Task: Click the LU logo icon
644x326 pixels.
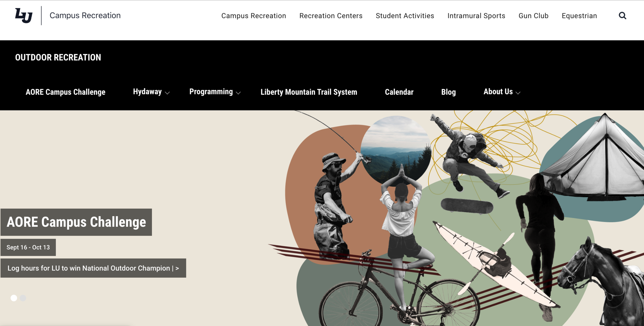Action: (24, 15)
